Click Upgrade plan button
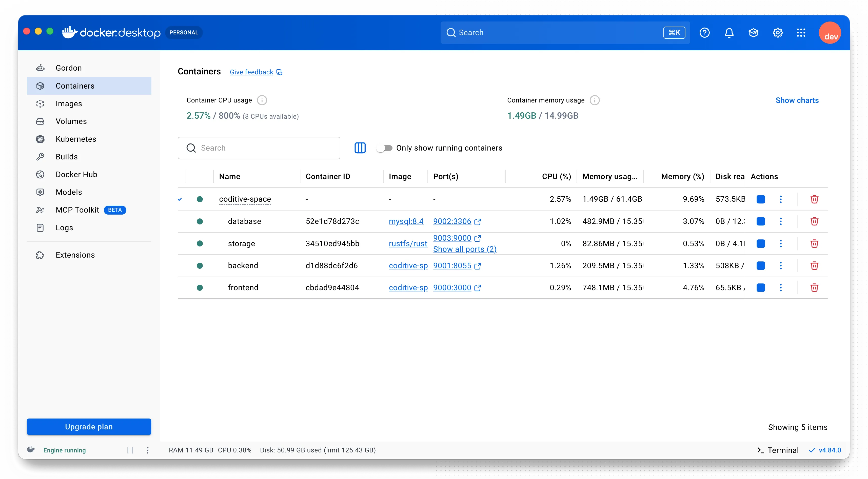The image size is (868, 479). point(89,426)
